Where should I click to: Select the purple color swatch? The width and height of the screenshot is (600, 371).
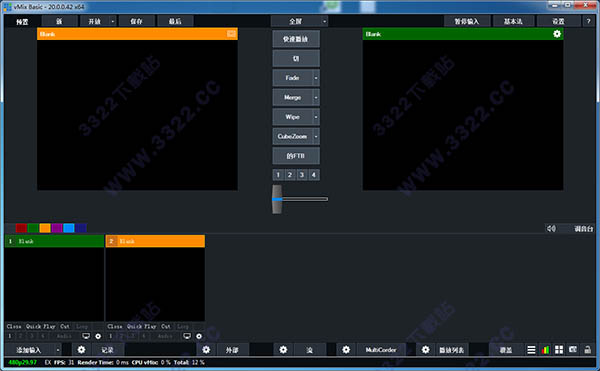coord(57,228)
